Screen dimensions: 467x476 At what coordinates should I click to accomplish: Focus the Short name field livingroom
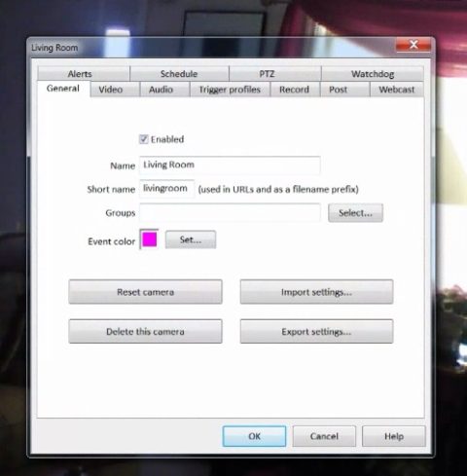click(x=167, y=189)
